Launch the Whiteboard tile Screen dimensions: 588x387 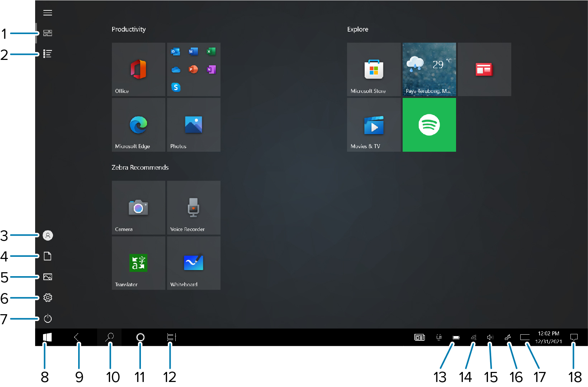pos(194,263)
